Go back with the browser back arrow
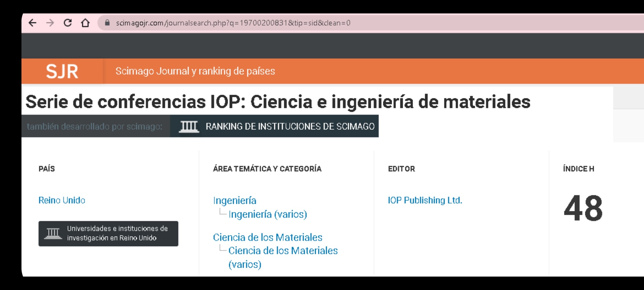Image resolution: width=644 pixels, height=290 pixels. [x=32, y=23]
